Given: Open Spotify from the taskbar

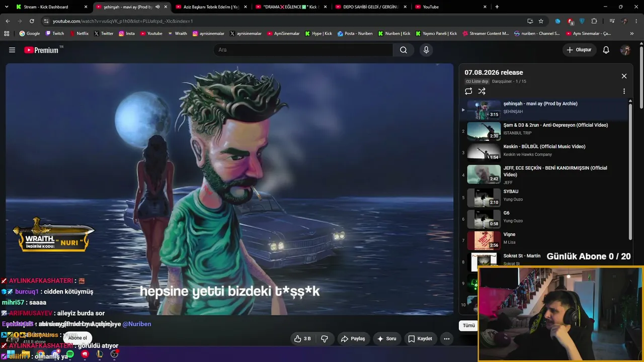Looking at the screenshot, I should 70,354.
